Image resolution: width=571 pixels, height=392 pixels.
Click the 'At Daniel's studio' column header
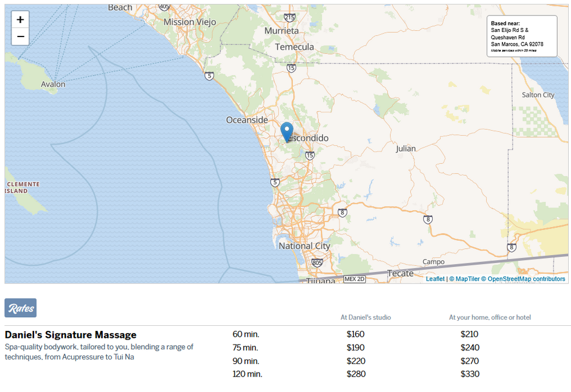point(365,317)
